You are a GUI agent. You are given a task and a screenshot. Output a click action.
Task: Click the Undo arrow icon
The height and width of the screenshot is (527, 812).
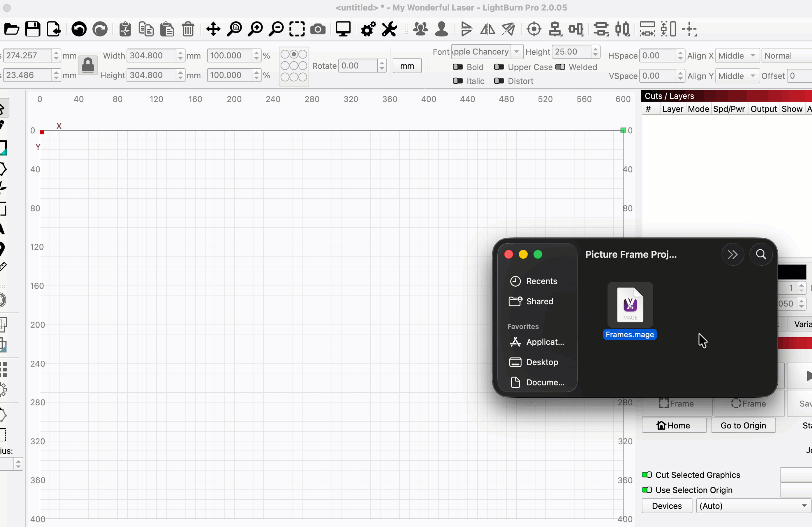pyautogui.click(x=79, y=29)
